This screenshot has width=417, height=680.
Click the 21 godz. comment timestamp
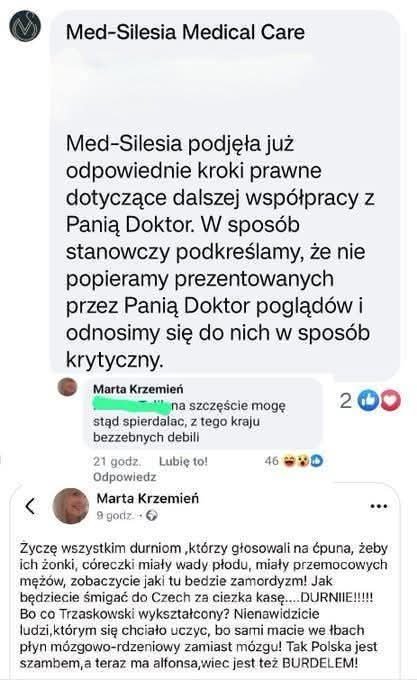pos(117,461)
